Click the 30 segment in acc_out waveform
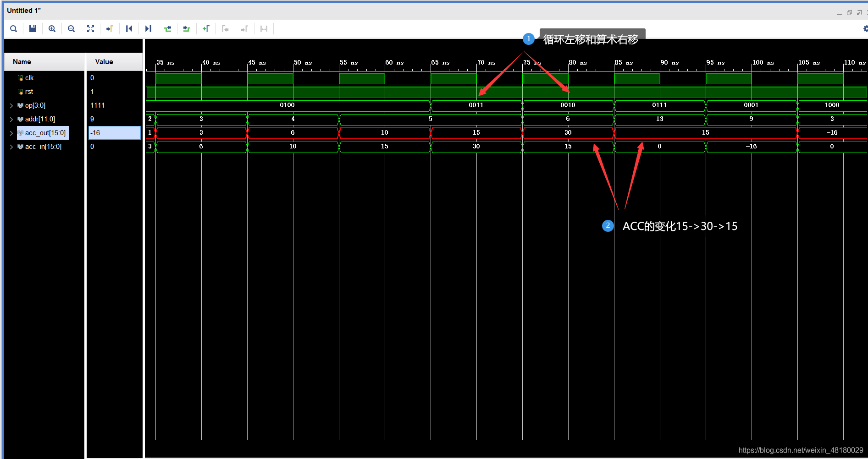 tap(568, 133)
